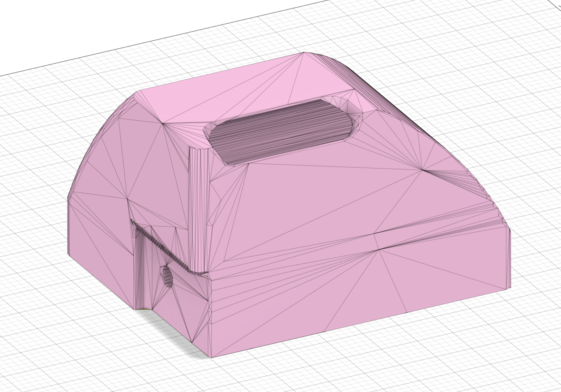Viewport: 561px width, 392px height.
Task: Pick the top back corner vertex of the model
Action: [304, 53]
